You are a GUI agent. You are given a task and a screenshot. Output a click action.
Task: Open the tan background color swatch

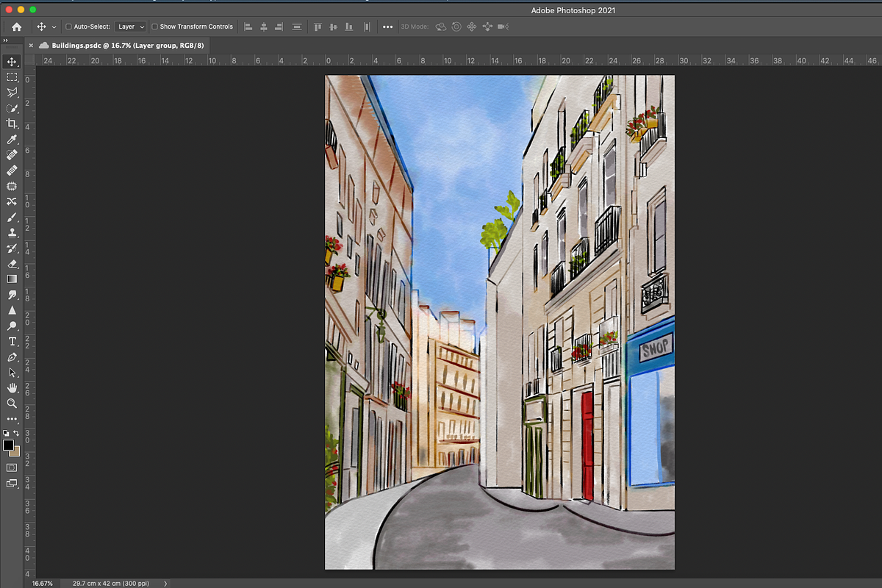pyautogui.click(x=15, y=451)
